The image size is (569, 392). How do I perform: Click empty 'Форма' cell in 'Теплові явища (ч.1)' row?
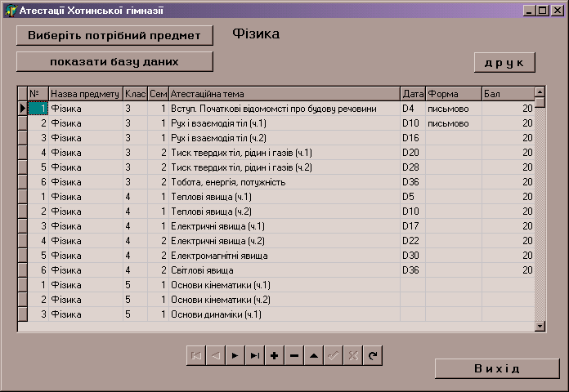pos(454,197)
